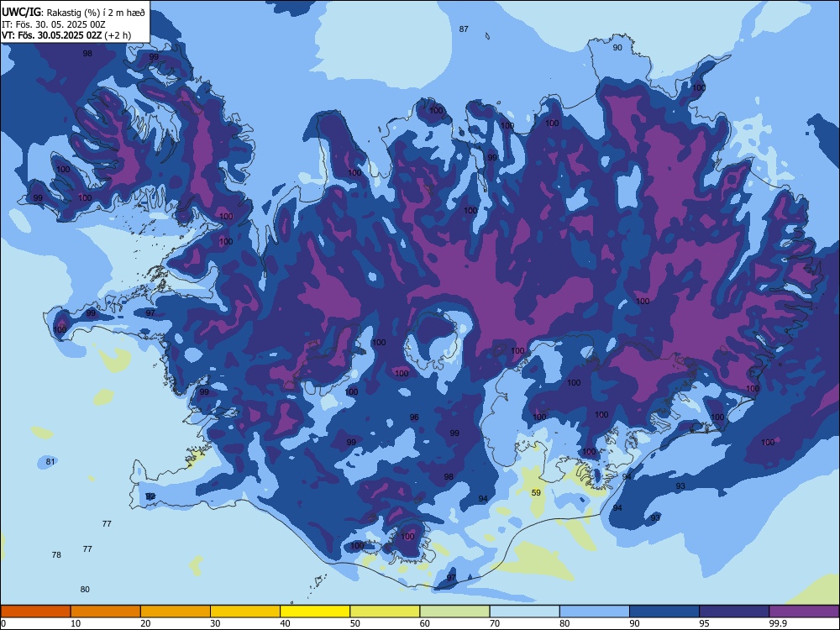Click the '(+2 h)' forecast offset text
Screen dimensions: 840x630
coord(118,35)
